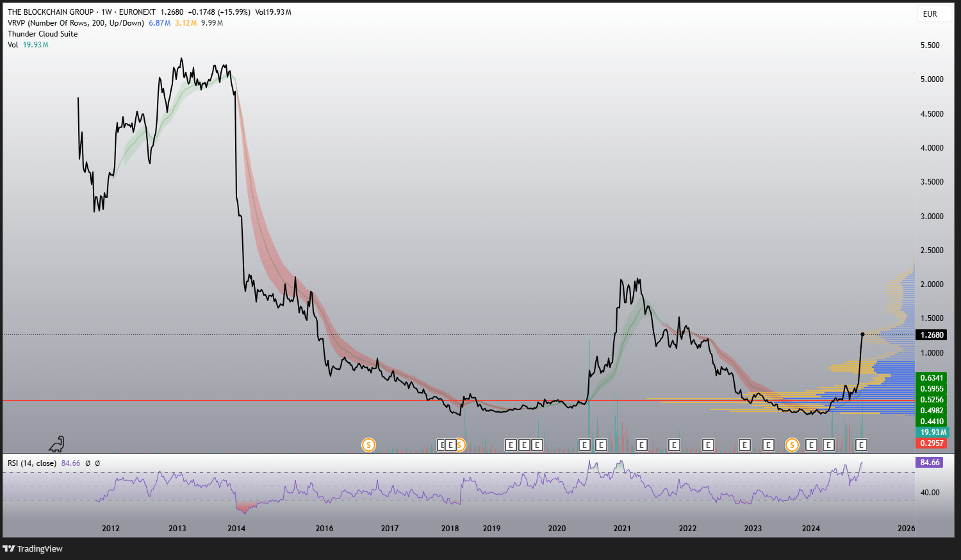Screen dimensions: 961x560
Task: Open earnings marker just right of 2024 label
Action: pos(828,445)
